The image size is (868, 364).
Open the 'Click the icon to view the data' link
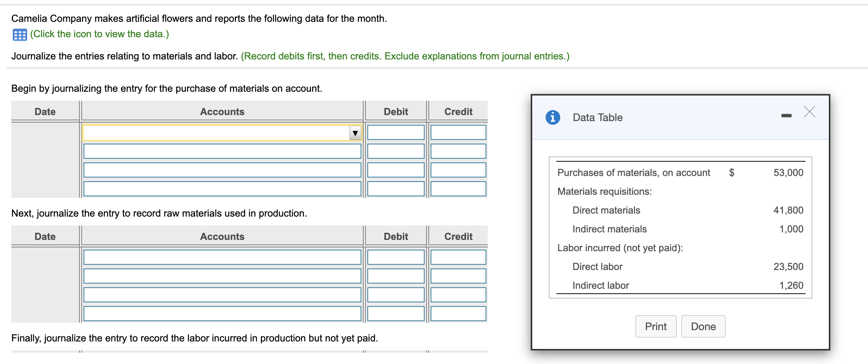(x=99, y=34)
